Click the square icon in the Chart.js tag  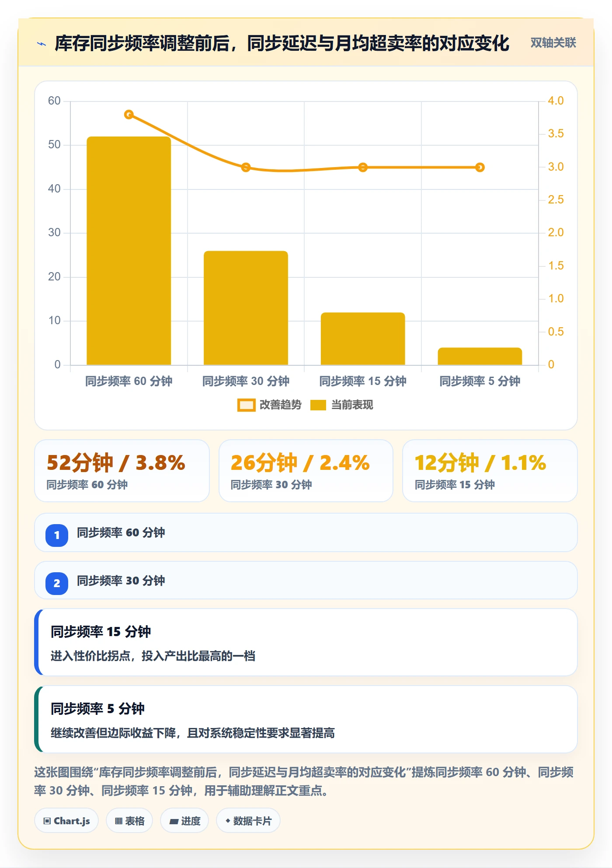(x=47, y=821)
